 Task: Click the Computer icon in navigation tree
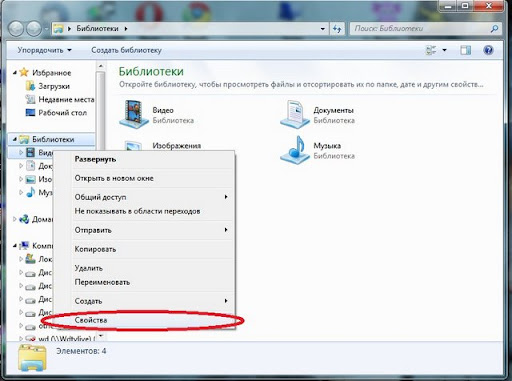point(24,246)
